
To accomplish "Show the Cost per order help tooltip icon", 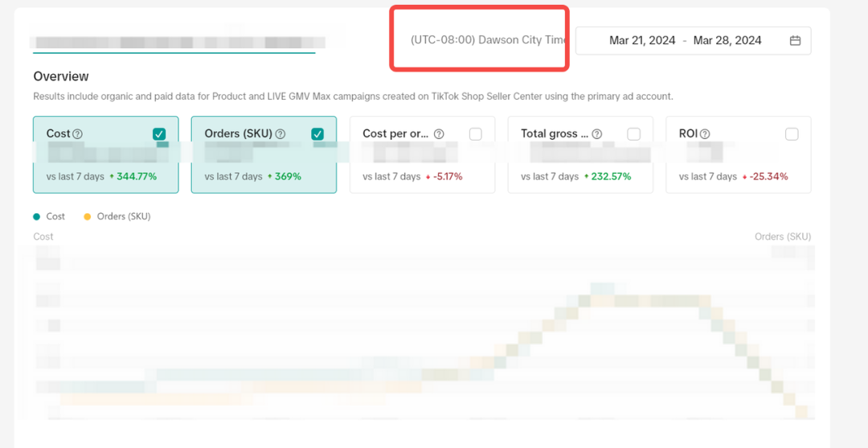I will (439, 134).
